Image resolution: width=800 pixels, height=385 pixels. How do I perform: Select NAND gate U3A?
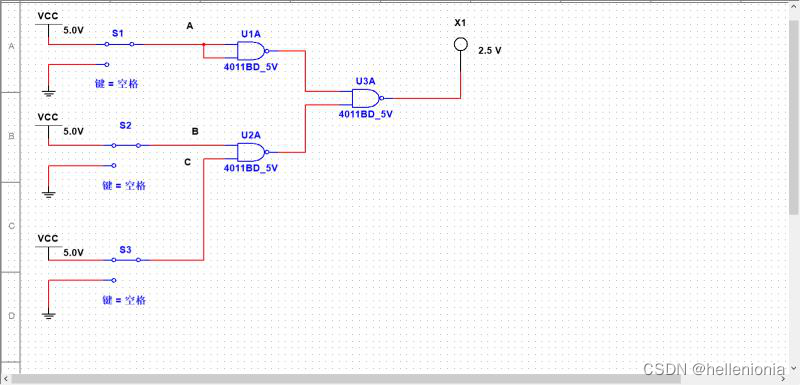[x=368, y=98]
